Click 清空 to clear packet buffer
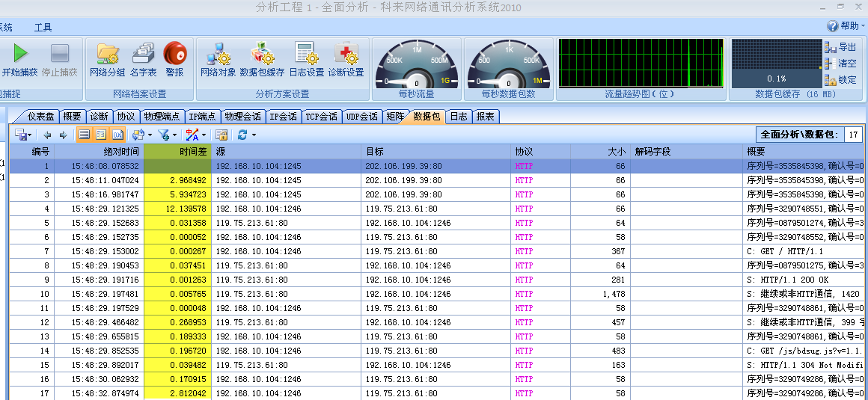 pyautogui.click(x=840, y=64)
